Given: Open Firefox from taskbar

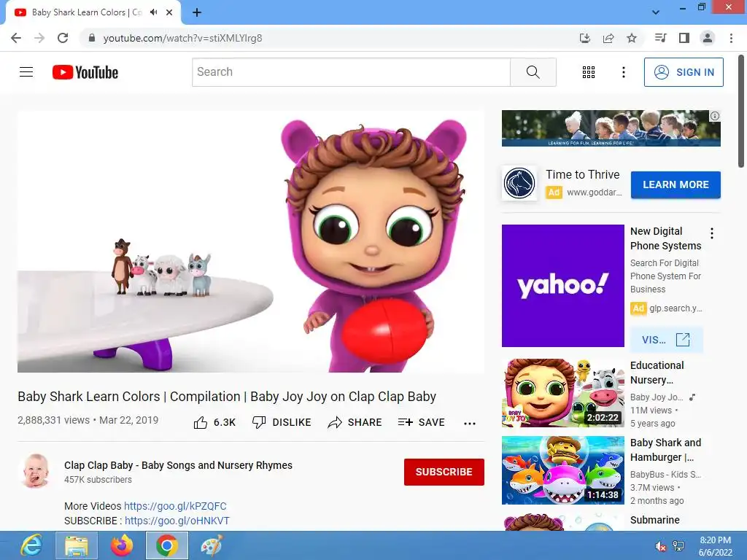Looking at the screenshot, I should coord(122,545).
